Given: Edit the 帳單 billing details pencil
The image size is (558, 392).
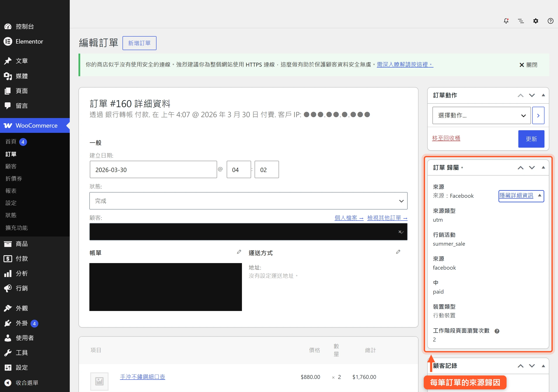Looking at the screenshot, I should (239, 252).
